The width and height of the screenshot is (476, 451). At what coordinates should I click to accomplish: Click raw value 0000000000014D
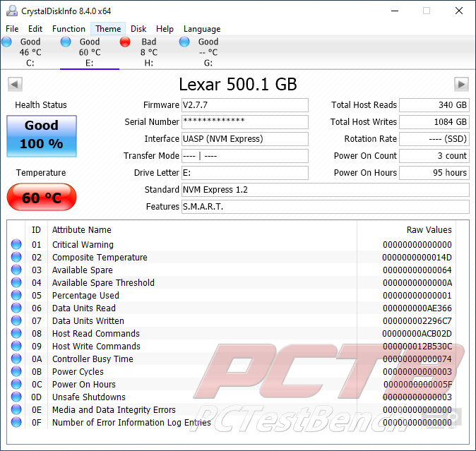(x=417, y=257)
